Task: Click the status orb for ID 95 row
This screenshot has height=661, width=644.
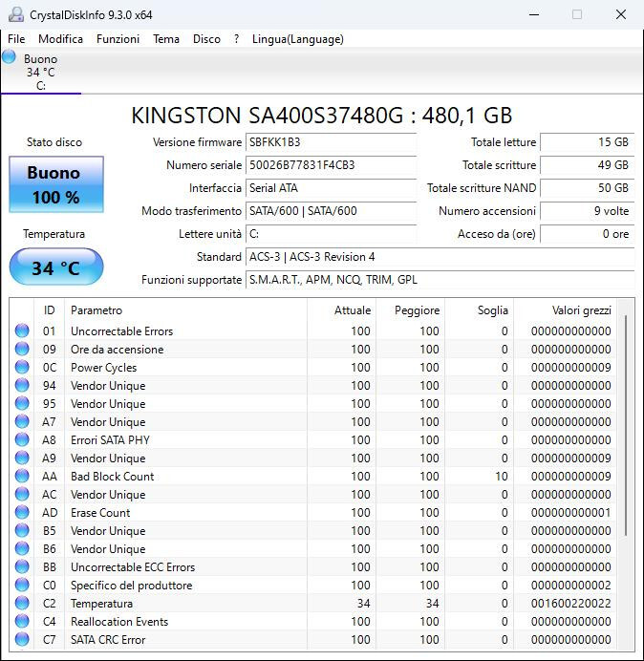Action: (22, 403)
